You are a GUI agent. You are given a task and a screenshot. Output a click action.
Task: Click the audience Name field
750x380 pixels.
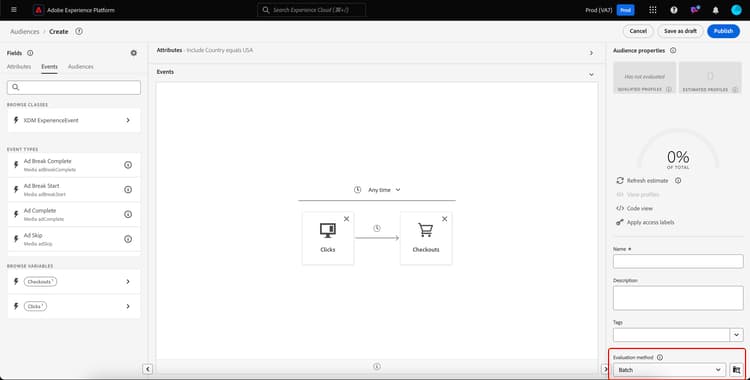(678, 261)
